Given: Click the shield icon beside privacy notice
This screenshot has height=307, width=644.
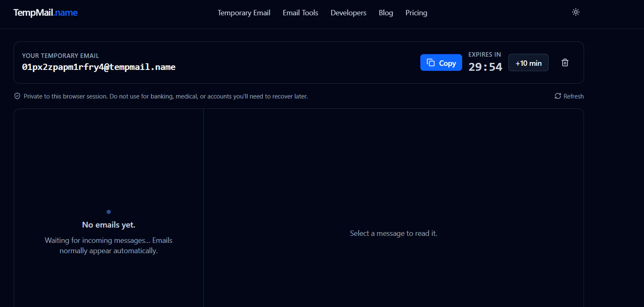Looking at the screenshot, I should point(17,96).
